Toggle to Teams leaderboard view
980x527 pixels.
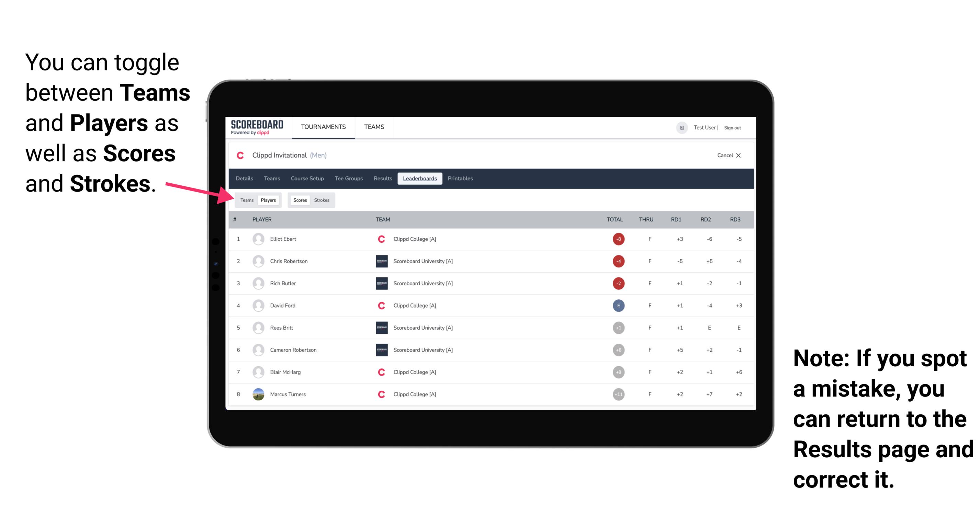(247, 199)
